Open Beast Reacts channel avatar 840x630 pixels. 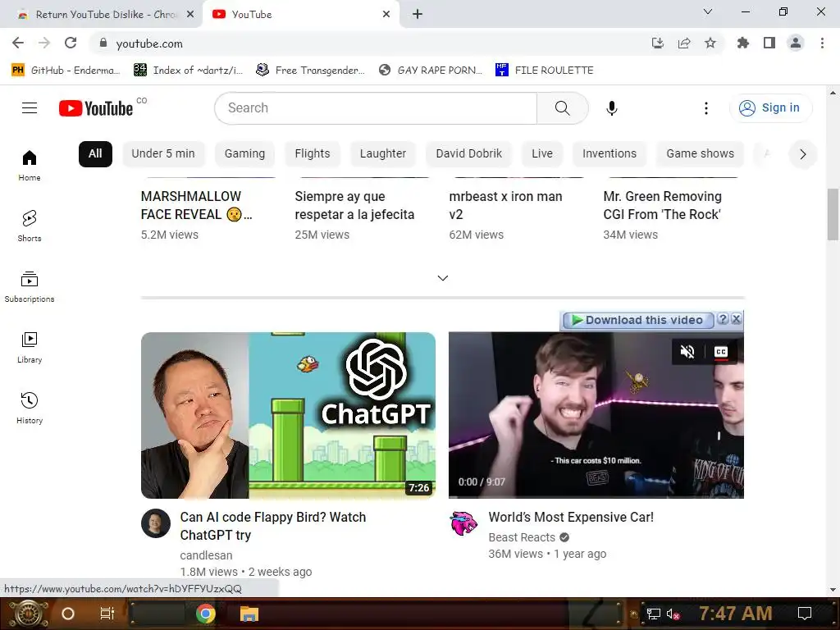click(x=464, y=523)
